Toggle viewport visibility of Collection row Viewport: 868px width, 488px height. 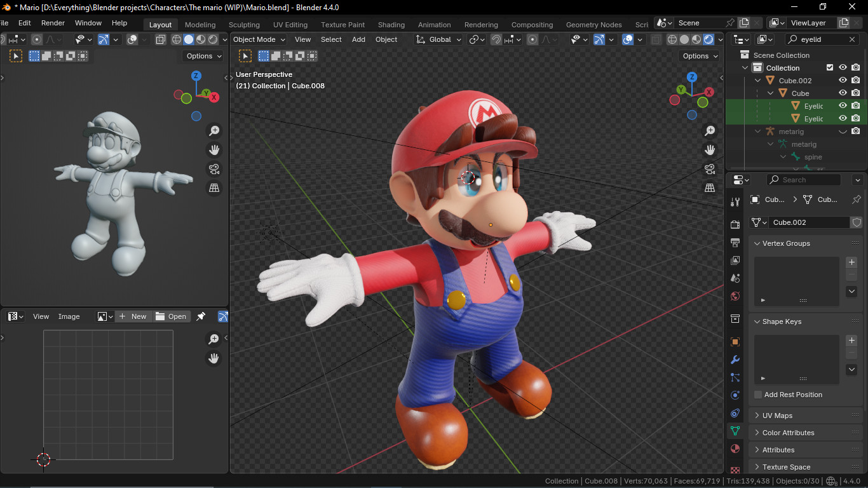843,67
